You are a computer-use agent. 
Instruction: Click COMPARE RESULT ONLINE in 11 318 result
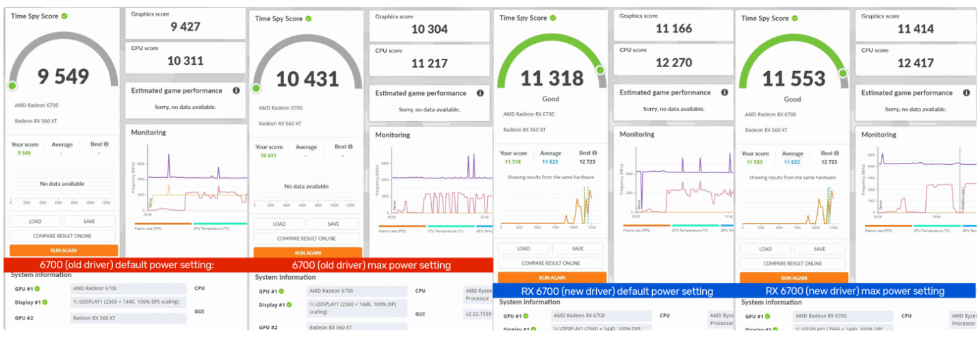tap(551, 263)
